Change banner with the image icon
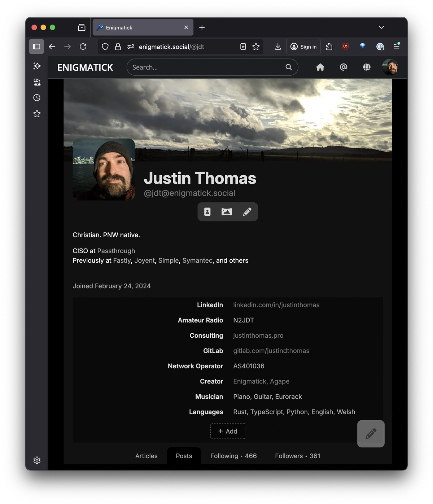This screenshot has width=433, height=504. coord(227,212)
